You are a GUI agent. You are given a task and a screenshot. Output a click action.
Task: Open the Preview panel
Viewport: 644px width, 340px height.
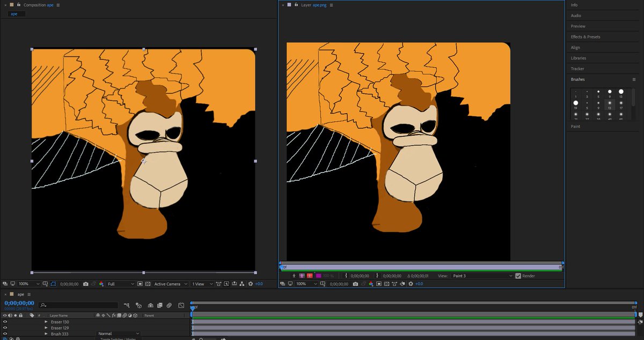pyautogui.click(x=578, y=26)
